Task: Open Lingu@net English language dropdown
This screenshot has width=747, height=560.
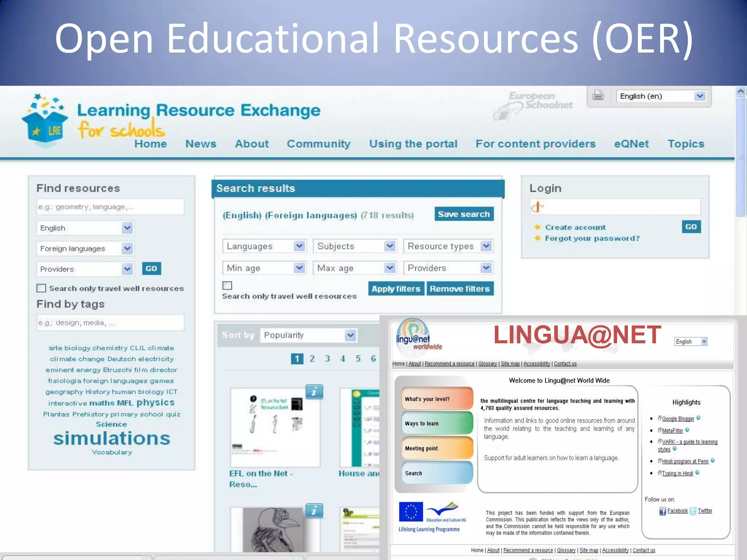Action: pyautogui.click(x=691, y=342)
